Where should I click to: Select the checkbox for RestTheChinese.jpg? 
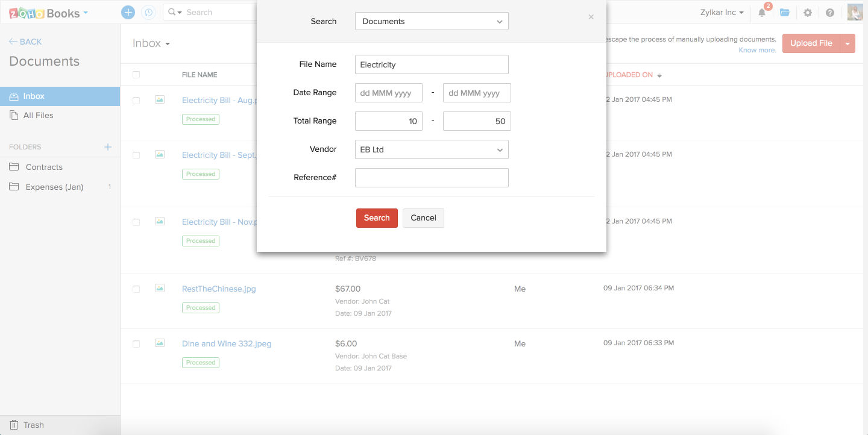[136, 289]
